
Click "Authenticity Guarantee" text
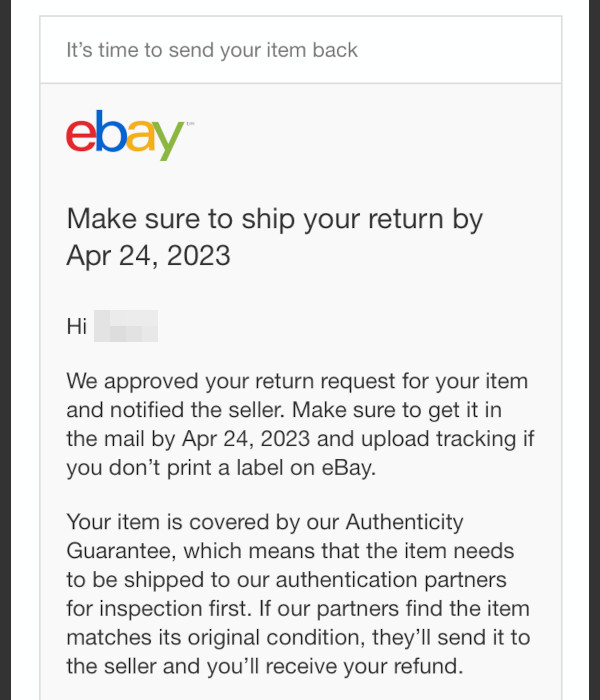coord(265,536)
